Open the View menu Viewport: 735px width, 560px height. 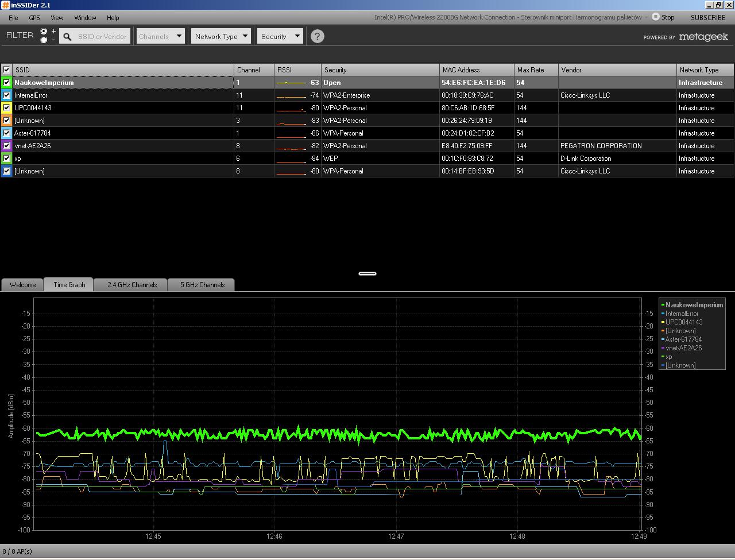(57, 18)
